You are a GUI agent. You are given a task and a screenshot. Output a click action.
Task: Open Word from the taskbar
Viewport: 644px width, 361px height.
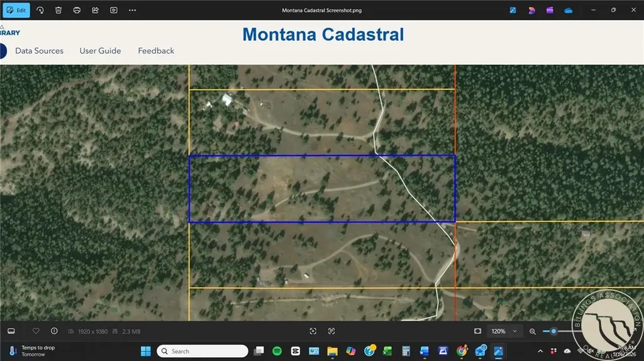pos(425,351)
